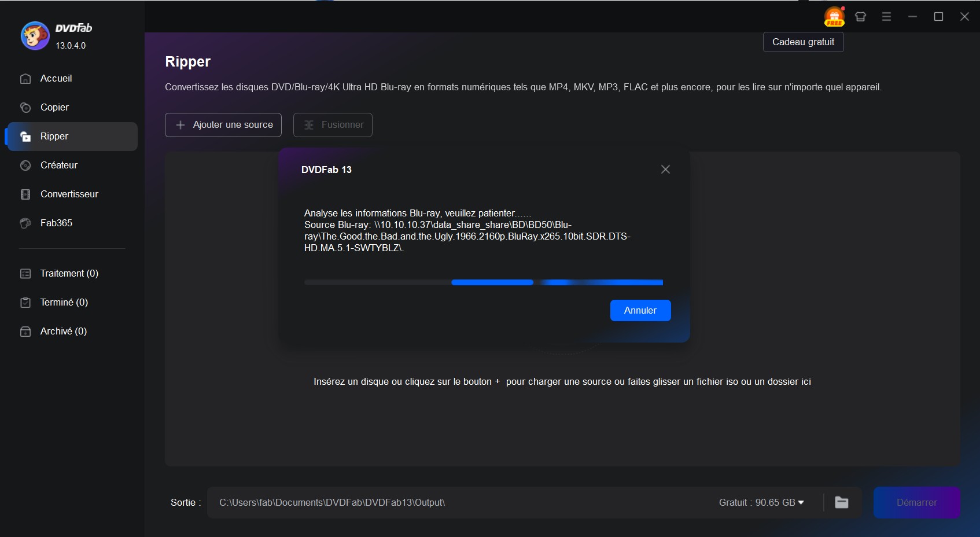Click the Terminé clipboard icon
Image resolution: width=980 pixels, height=537 pixels.
pos(25,303)
